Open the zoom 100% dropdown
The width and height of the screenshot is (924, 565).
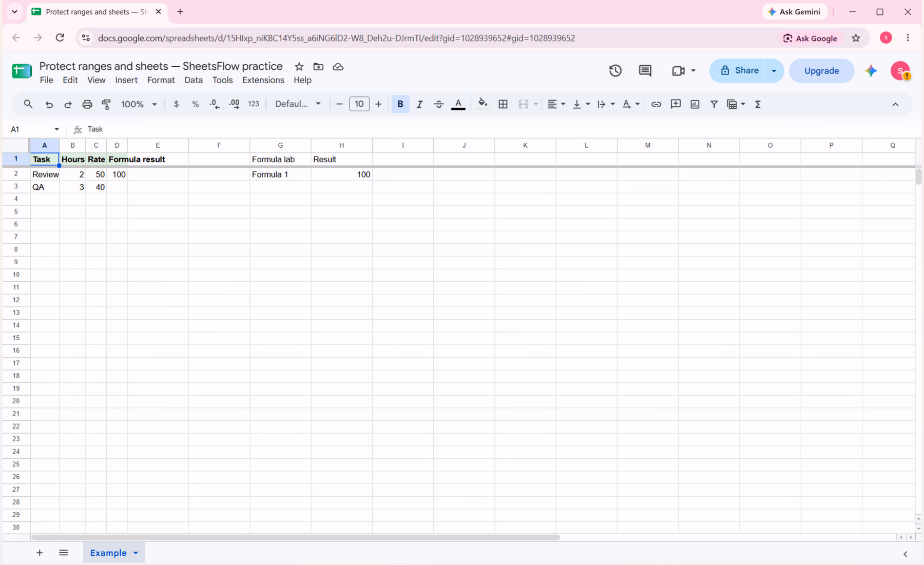pos(139,104)
